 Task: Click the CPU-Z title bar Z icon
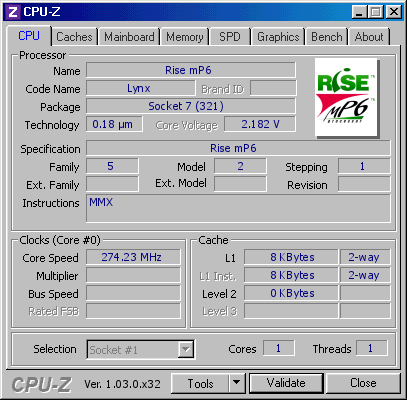tap(13, 12)
